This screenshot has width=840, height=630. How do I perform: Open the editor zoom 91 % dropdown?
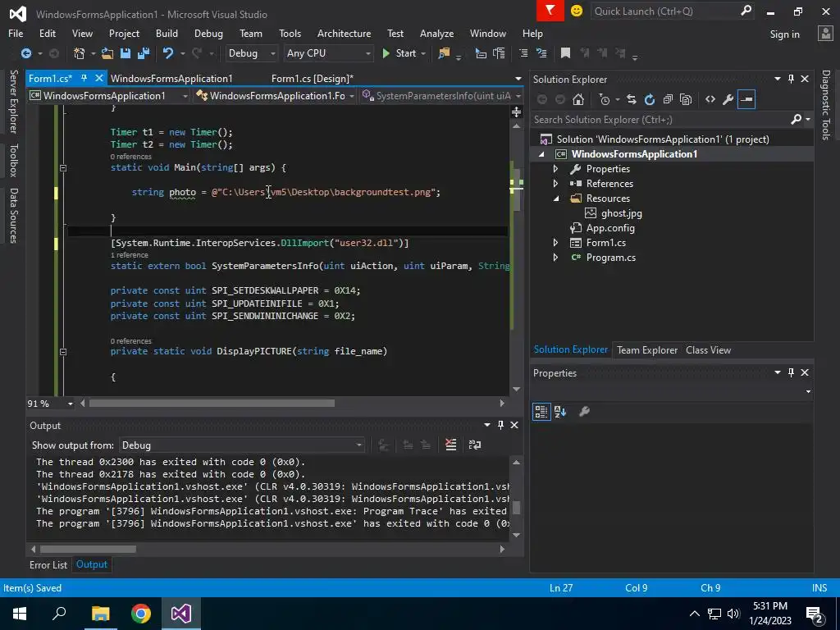(x=71, y=404)
